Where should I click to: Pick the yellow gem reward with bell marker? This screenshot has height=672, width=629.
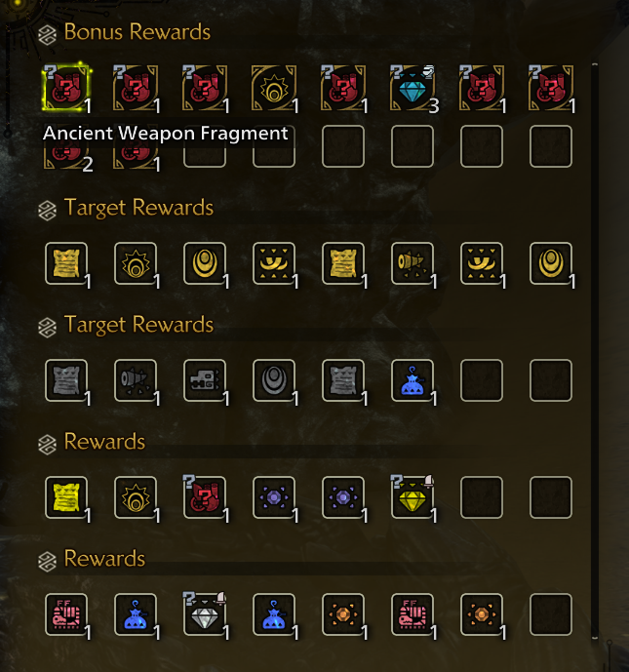(x=412, y=497)
